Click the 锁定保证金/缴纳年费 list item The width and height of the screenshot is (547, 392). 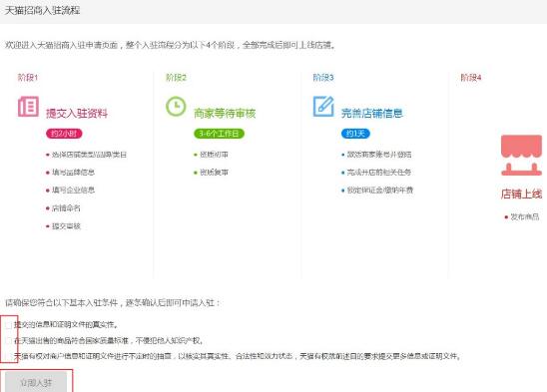(380, 191)
